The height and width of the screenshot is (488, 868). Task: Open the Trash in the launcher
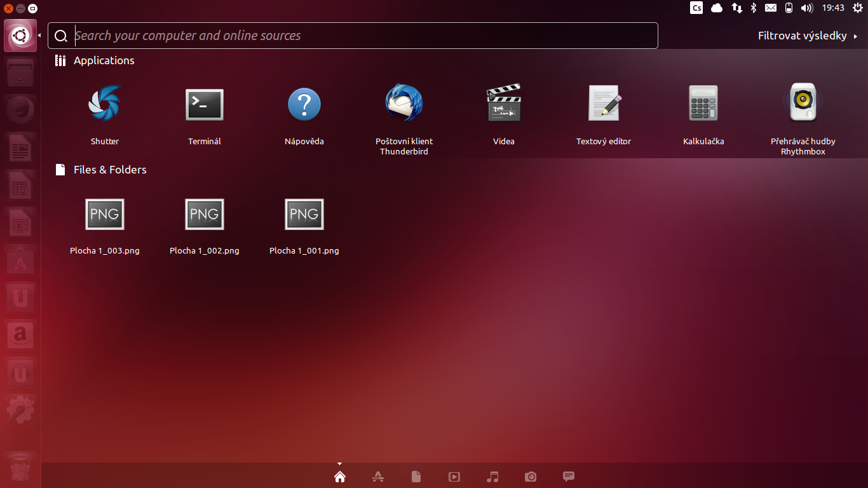click(x=20, y=467)
